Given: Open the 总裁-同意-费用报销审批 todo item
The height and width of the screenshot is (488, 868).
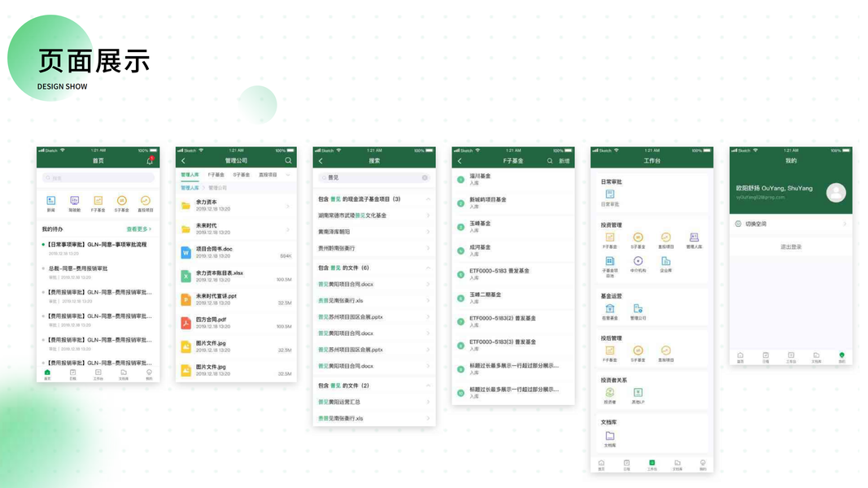Looking at the screenshot, I should pyautogui.click(x=98, y=272).
